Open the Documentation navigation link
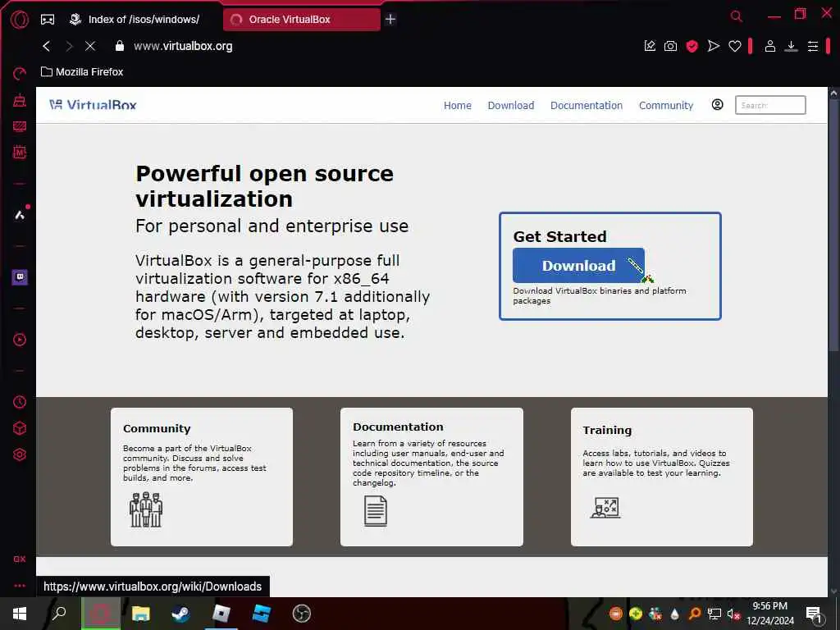Screen dimensions: 840x630 coord(586,106)
